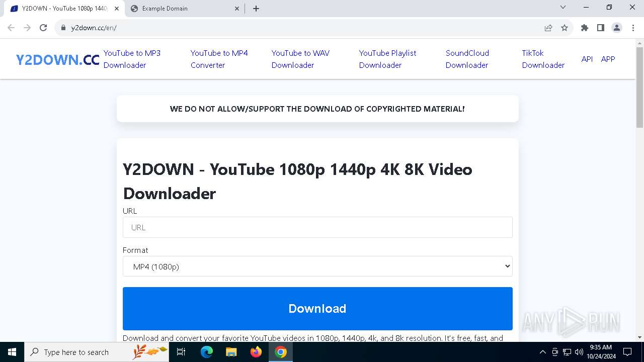The image size is (644, 362).
Task: Reload the y2down.cc page
Action: [43, 28]
